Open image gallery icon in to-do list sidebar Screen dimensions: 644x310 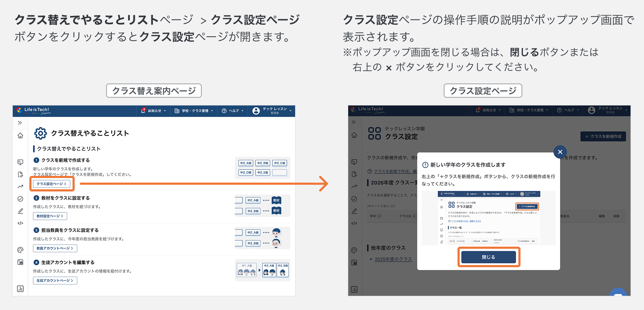20,262
